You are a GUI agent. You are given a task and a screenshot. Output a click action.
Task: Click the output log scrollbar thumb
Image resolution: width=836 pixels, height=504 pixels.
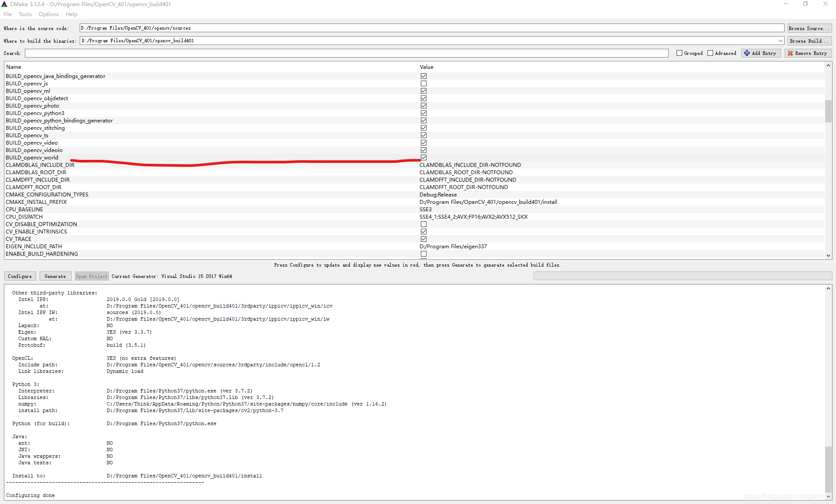tap(828, 469)
